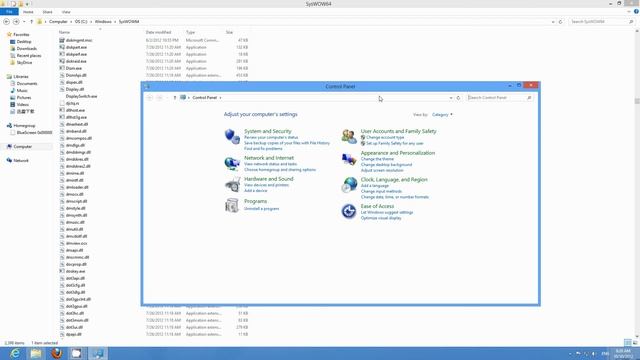
Task: Click Control Panel back arrow
Action: 150,98
